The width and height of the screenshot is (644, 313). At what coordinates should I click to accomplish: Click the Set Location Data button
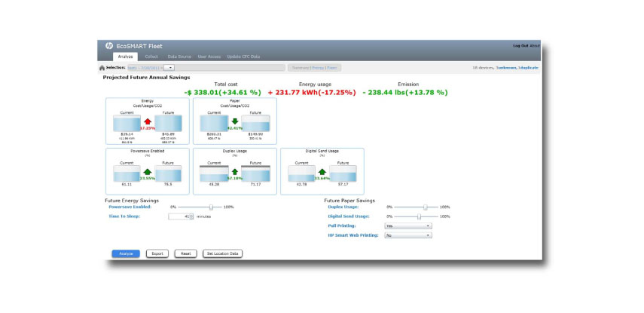tap(223, 253)
